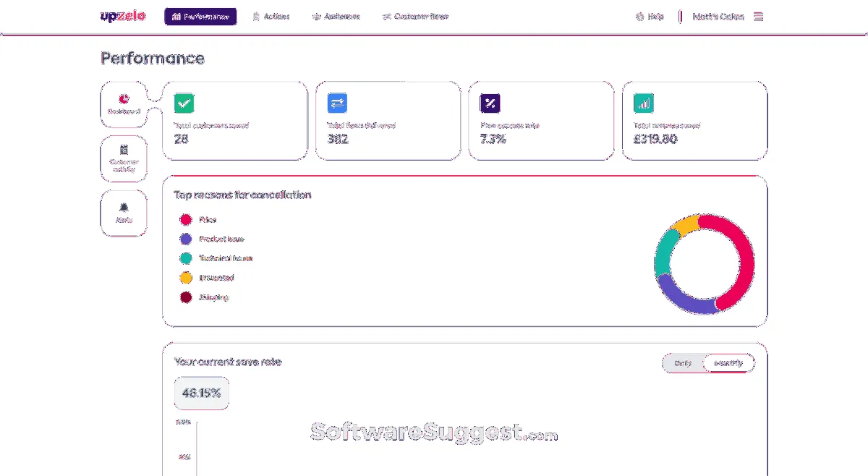Open the account name dropdown

pyautogui.click(x=718, y=17)
